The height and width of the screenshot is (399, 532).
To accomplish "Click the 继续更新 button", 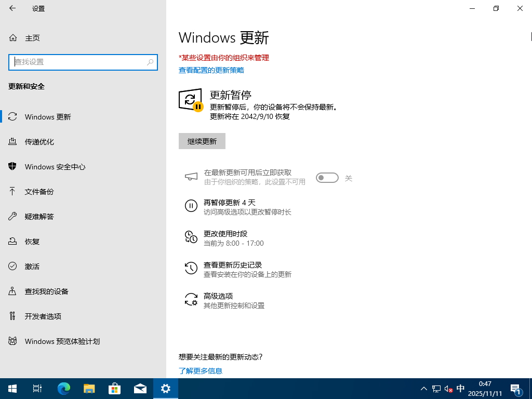I will (202, 141).
